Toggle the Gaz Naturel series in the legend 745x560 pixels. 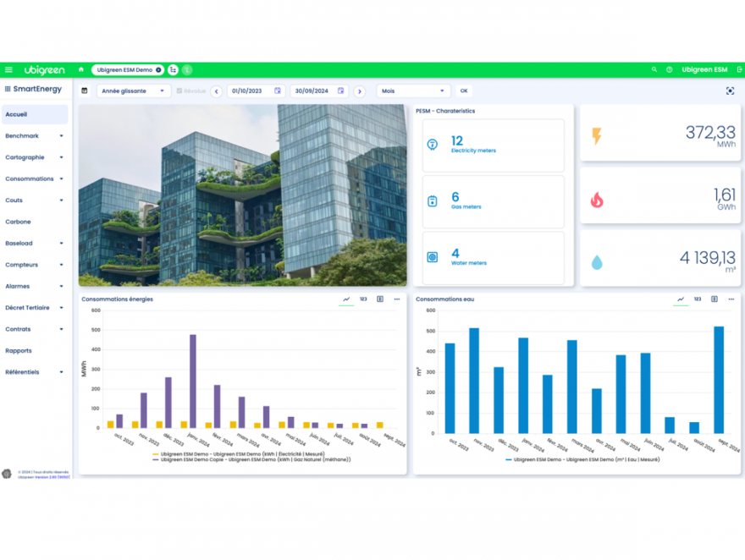click(251, 460)
